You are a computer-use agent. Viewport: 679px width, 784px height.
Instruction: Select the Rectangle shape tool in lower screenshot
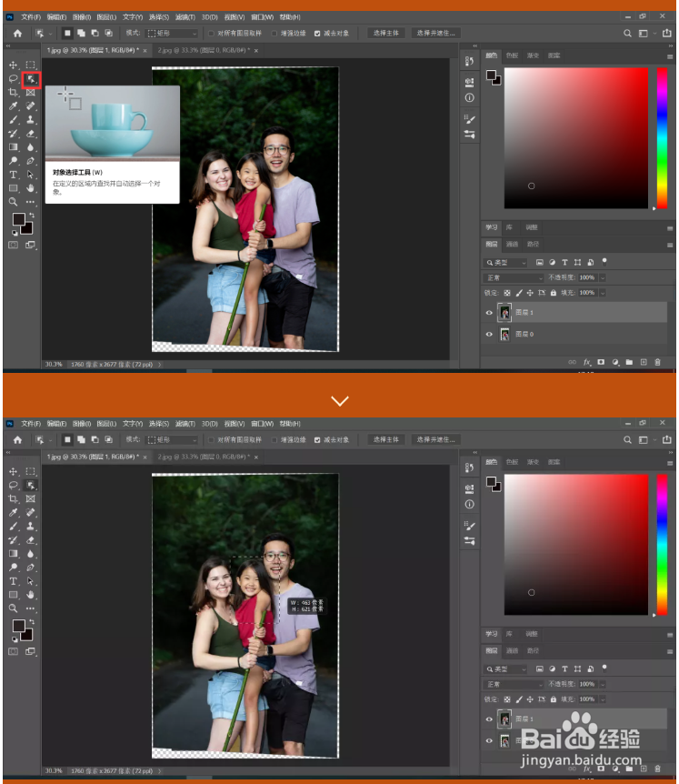point(13,595)
